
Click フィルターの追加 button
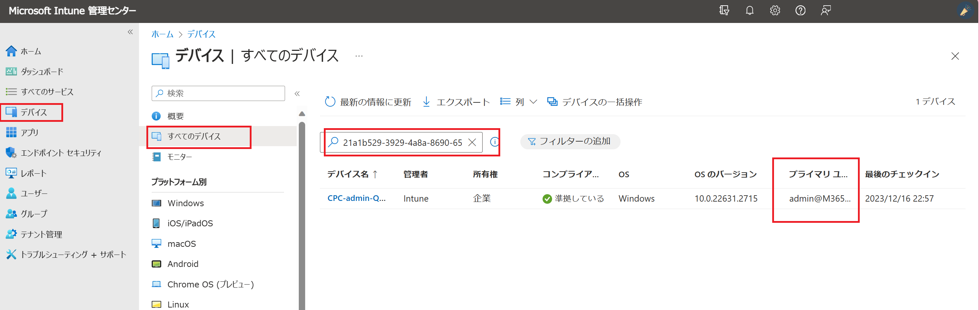[x=570, y=141]
